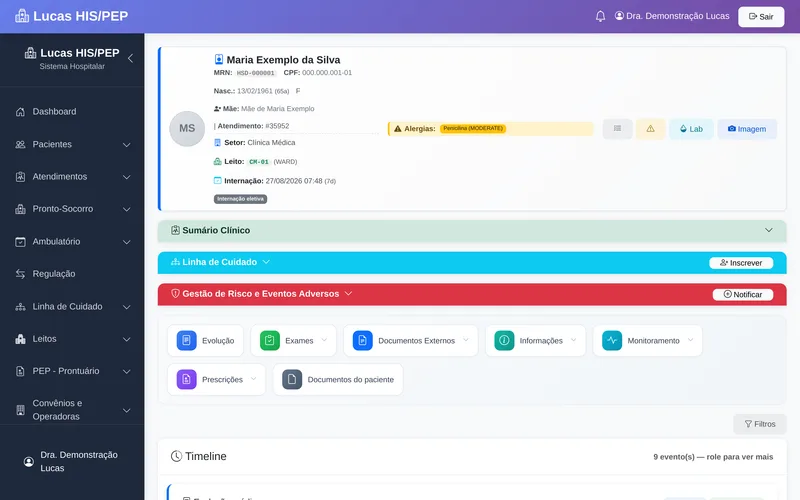Open the Documentos Externos dropdown
This screenshot has height=500, width=800.
tap(411, 340)
